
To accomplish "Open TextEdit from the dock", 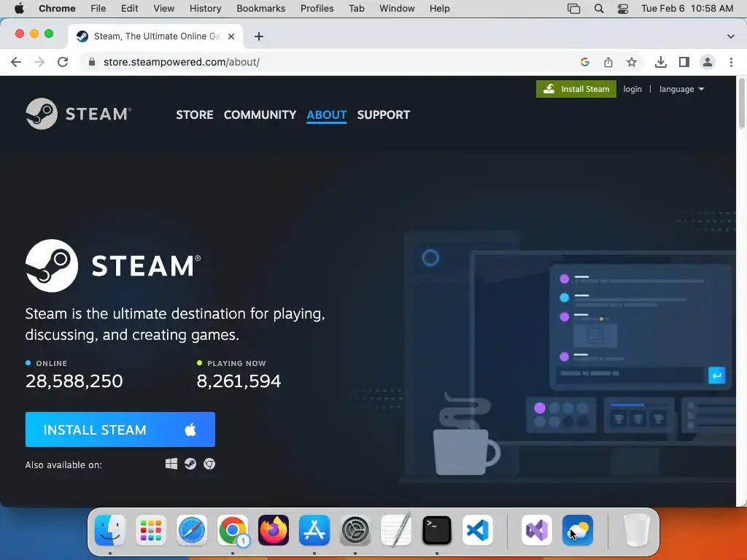I will (x=396, y=530).
